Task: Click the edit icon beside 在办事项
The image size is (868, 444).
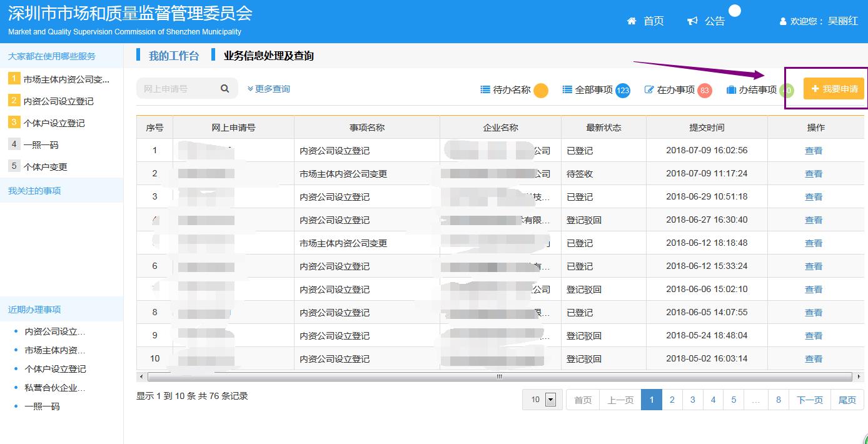Action: click(x=649, y=89)
